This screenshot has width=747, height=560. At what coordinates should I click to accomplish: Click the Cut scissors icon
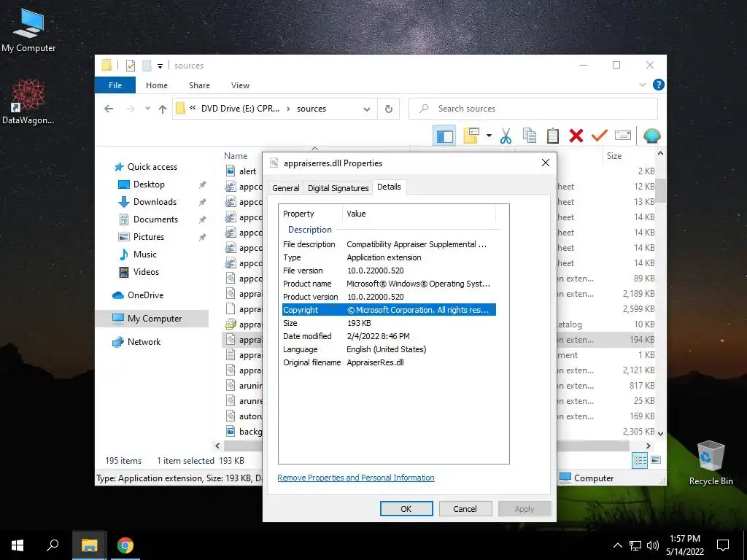506,136
